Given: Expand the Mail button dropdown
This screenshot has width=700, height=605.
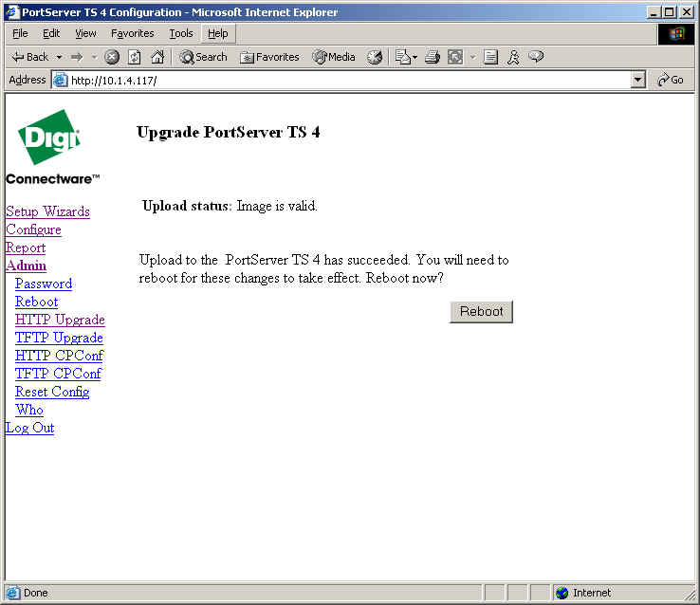Looking at the screenshot, I should pos(414,57).
